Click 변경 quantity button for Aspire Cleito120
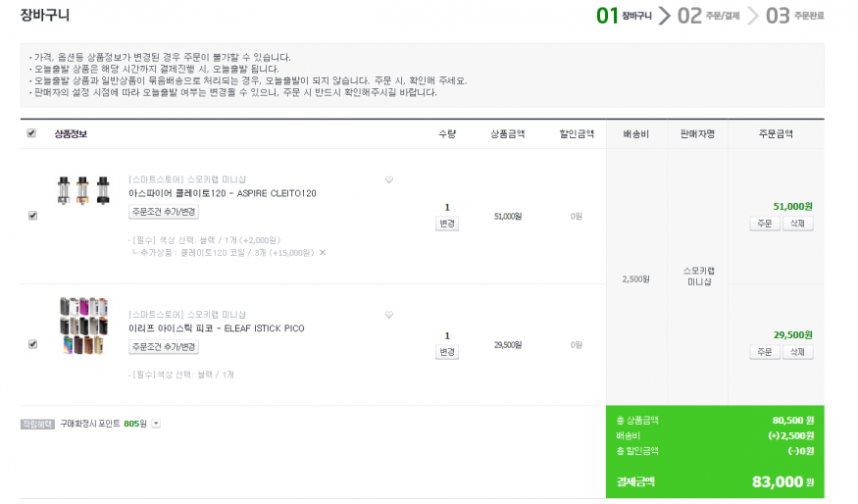Viewport: 858px width, 504px height. (x=446, y=224)
